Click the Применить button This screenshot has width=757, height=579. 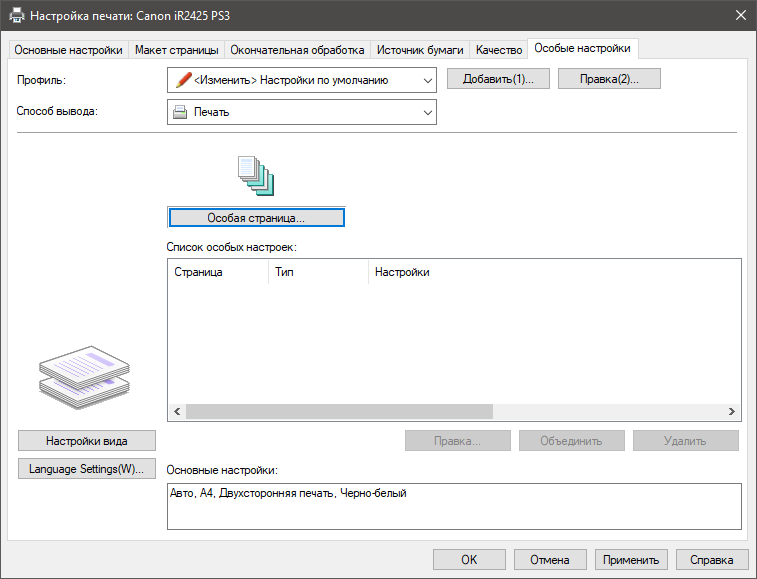tap(631, 560)
